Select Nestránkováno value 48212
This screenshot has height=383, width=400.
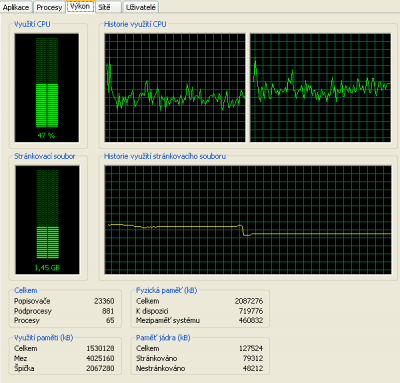[x=253, y=368]
